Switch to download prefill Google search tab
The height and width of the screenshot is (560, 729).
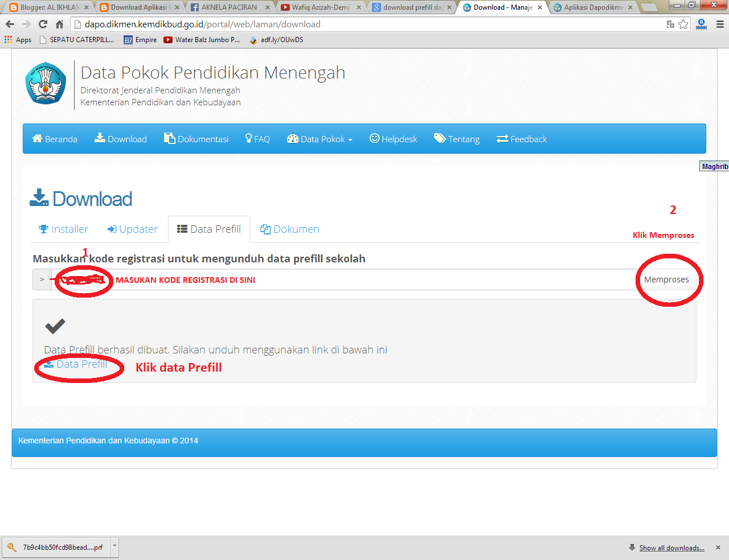[x=412, y=7]
